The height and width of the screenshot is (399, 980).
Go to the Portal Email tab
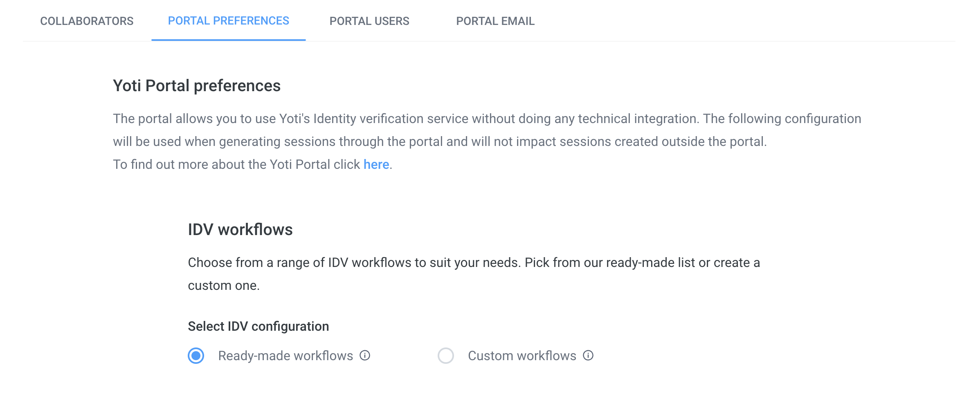pyautogui.click(x=495, y=21)
